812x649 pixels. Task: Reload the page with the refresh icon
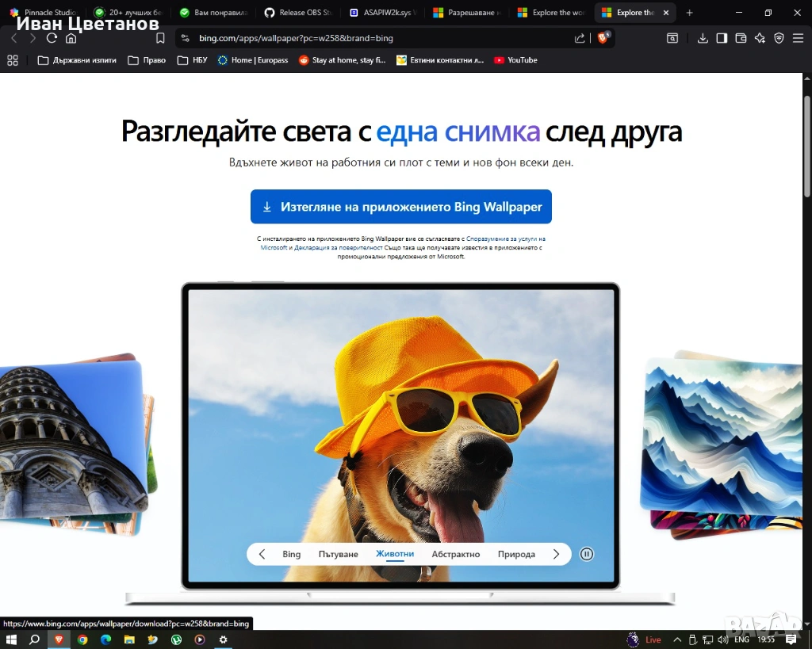point(52,38)
